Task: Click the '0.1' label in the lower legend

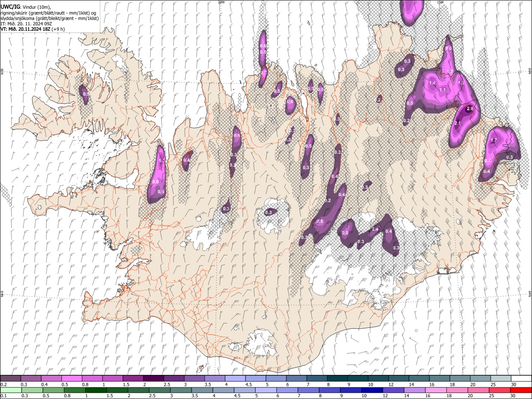Action: click(3, 396)
